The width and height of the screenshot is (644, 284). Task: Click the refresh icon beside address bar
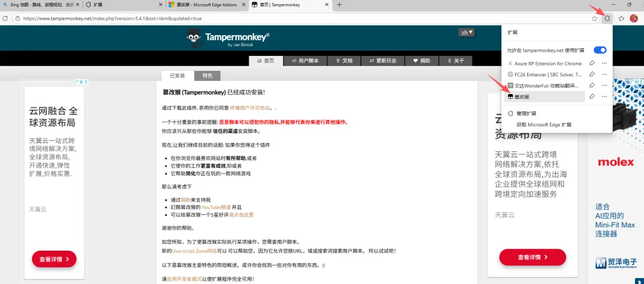[x=5, y=18]
